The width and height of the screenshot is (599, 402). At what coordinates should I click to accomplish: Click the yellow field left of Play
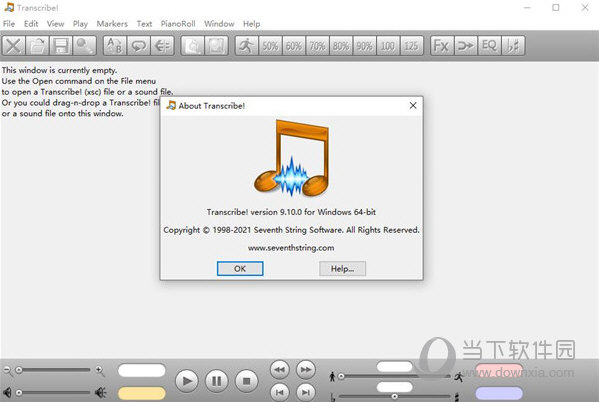(142, 393)
